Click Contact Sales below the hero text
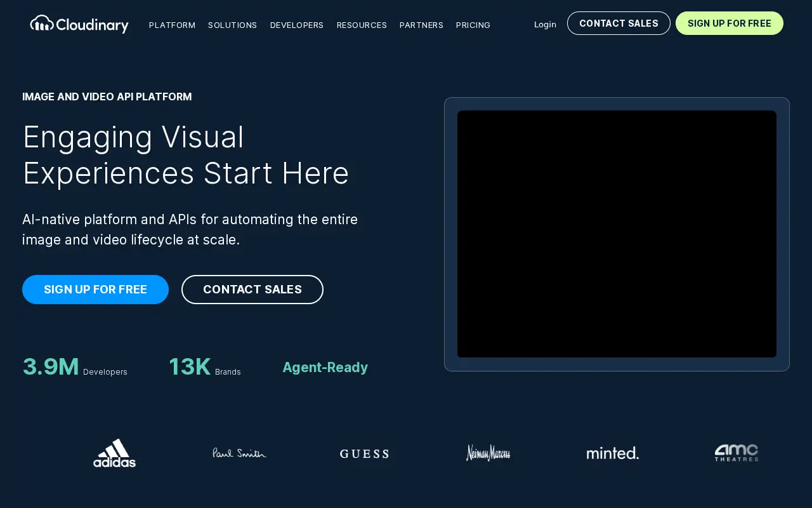Image resolution: width=812 pixels, height=508 pixels. [x=252, y=290]
